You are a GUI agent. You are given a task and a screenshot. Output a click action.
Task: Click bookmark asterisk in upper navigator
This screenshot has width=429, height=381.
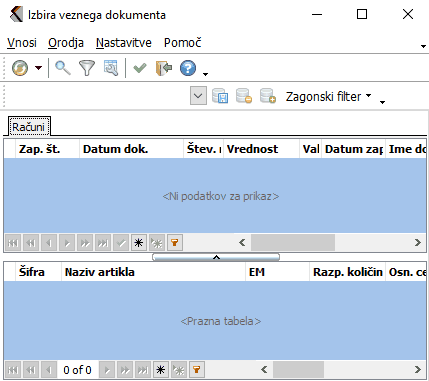coord(139,242)
